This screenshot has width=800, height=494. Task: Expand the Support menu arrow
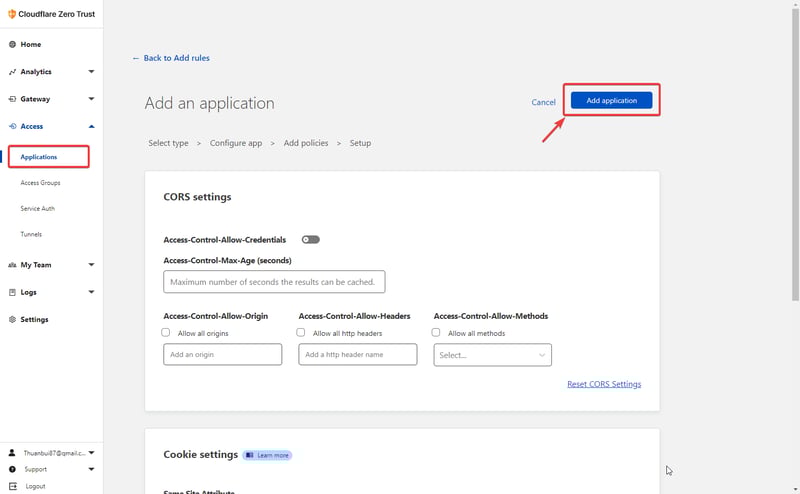(x=91, y=469)
